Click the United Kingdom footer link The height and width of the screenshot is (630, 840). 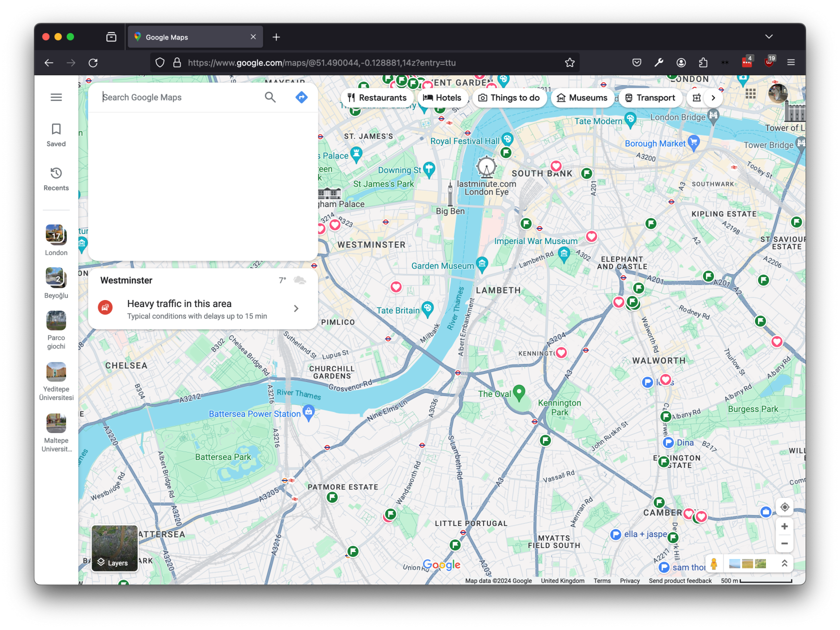click(x=562, y=580)
